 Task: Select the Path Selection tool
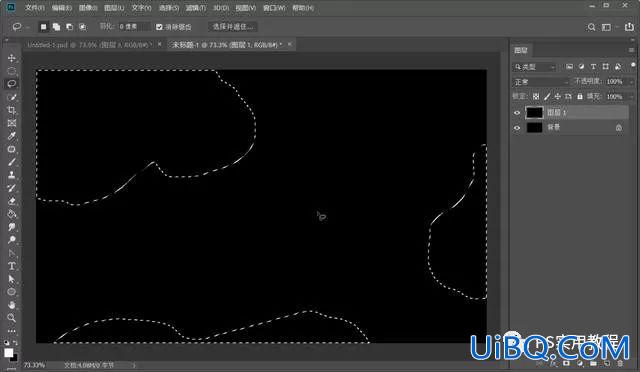tap(11, 279)
